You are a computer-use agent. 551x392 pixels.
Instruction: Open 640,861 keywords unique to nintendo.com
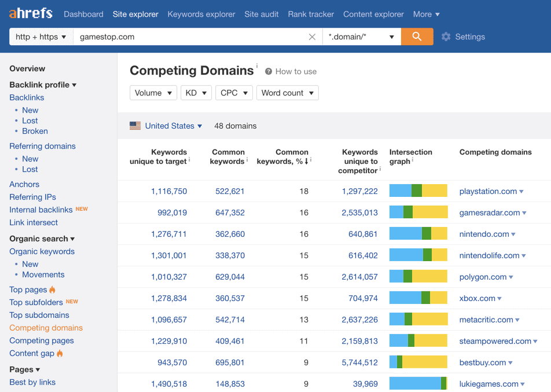(x=363, y=234)
